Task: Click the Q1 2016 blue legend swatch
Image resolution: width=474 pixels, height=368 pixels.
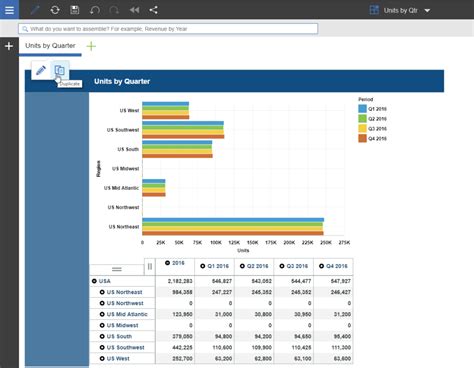Action: [x=362, y=109]
